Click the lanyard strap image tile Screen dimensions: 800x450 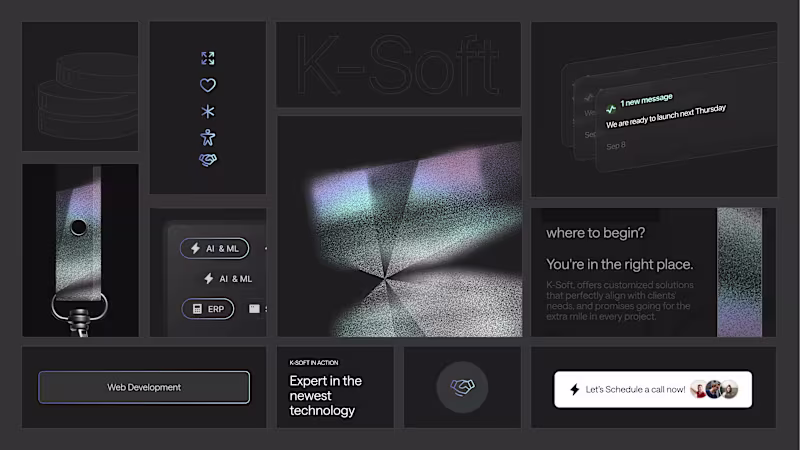click(x=80, y=250)
